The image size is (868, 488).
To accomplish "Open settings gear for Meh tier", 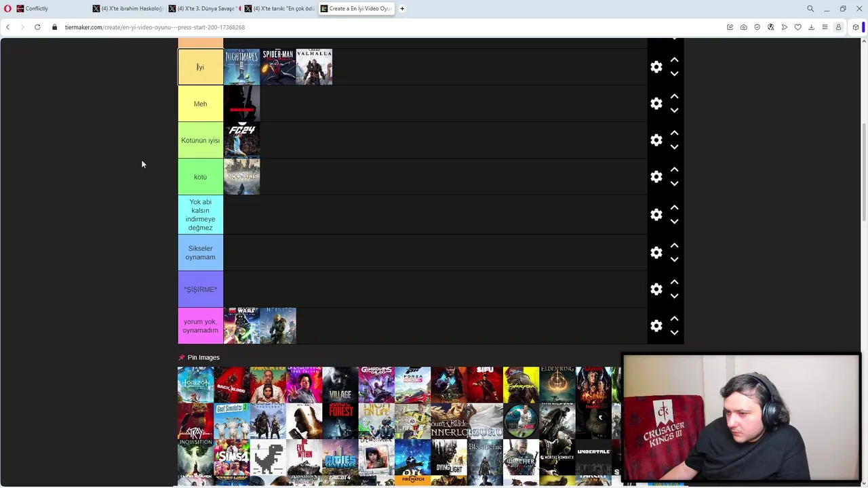I will [656, 104].
